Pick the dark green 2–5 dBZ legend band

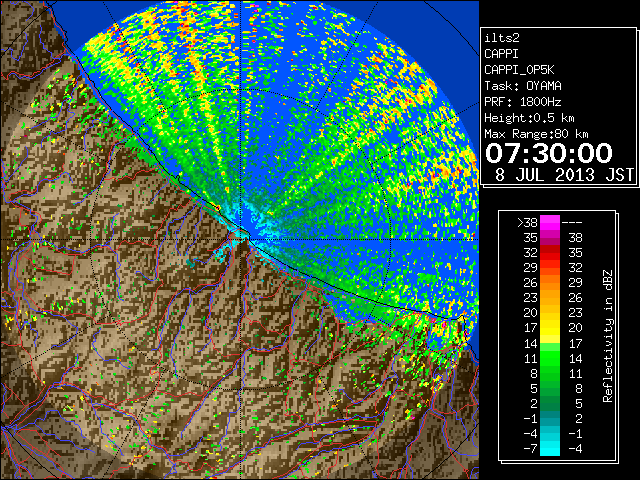tap(550, 403)
